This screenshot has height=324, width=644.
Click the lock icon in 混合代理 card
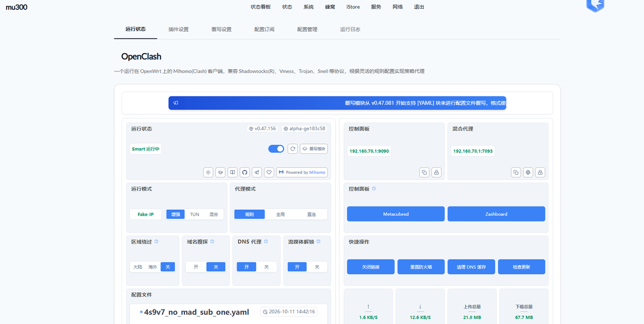pos(540,172)
